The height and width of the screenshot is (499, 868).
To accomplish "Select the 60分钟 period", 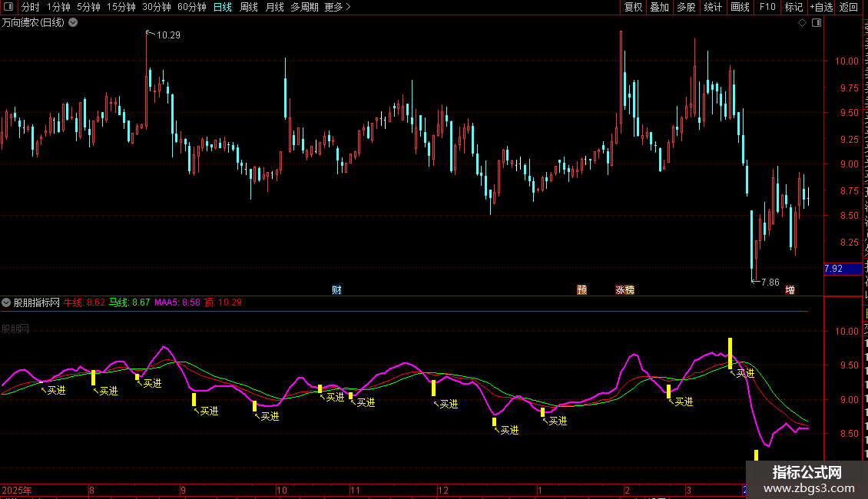I will (192, 7).
